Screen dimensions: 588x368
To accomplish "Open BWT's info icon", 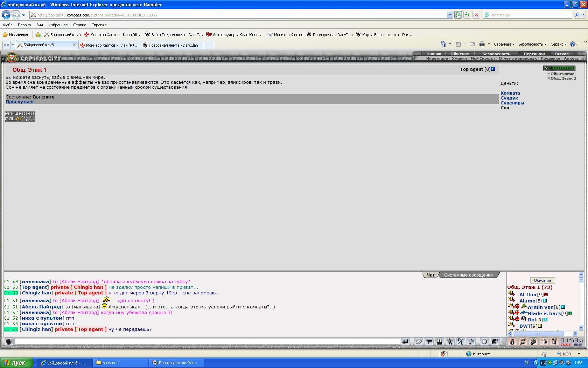I will (540, 326).
